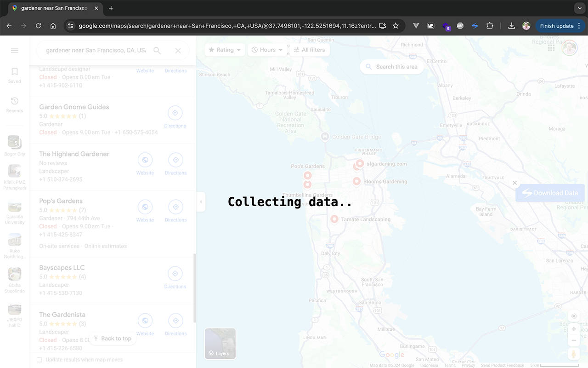This screenshot has height=368, width=588.
Task: Click Send Product Feedback link
Action: click(502, 365)
